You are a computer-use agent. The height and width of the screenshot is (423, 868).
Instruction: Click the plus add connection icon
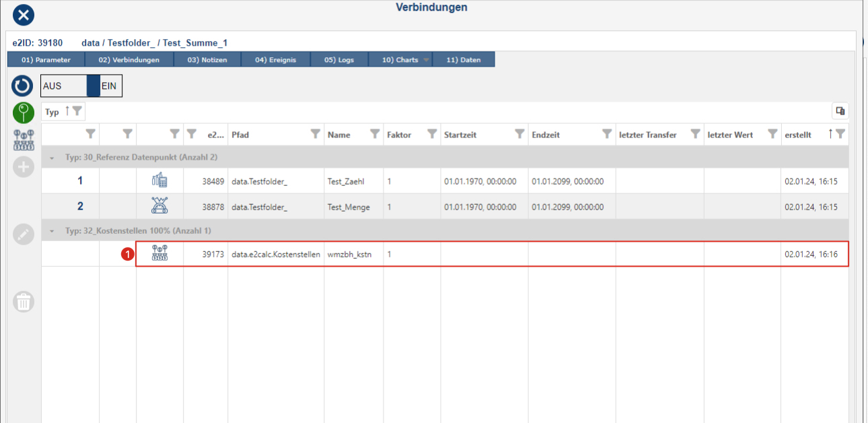23,167
